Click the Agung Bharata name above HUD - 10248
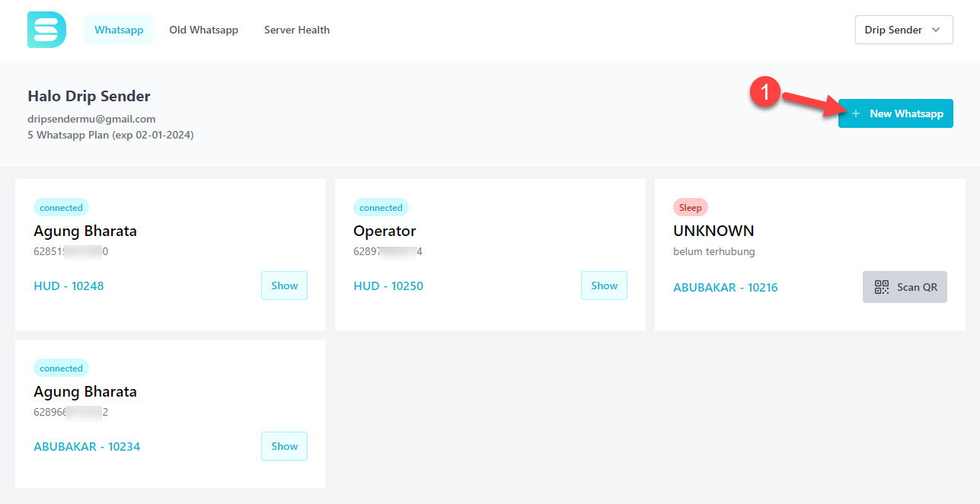This screenshot has height=504, width=980. [85, 231]
